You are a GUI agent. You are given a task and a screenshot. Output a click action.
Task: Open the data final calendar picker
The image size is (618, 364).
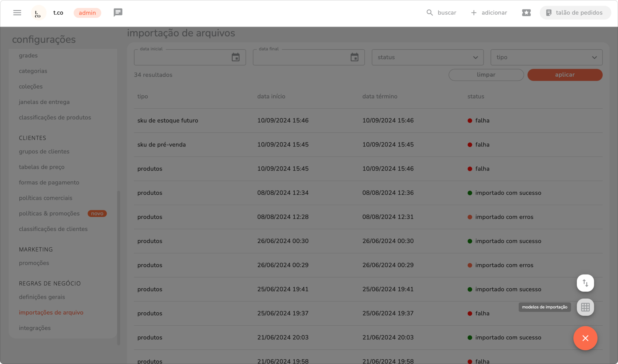click(x=355, y=57)
